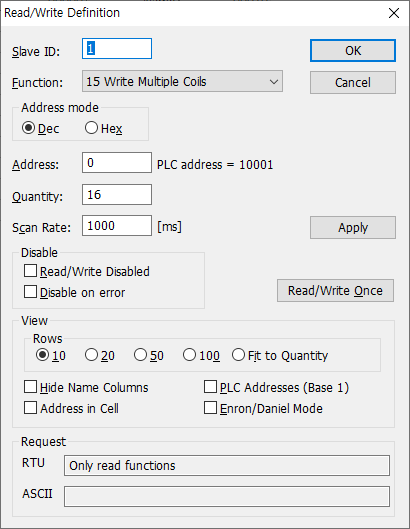410x529 pixels.
Task: Confirm settings with the OK button
Action: point(353,51)
